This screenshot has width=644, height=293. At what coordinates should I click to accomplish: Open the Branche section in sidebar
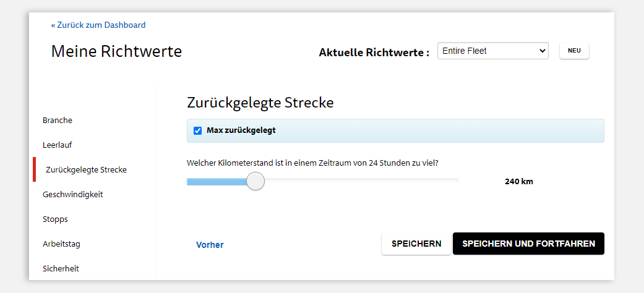(x=58, y=120)
